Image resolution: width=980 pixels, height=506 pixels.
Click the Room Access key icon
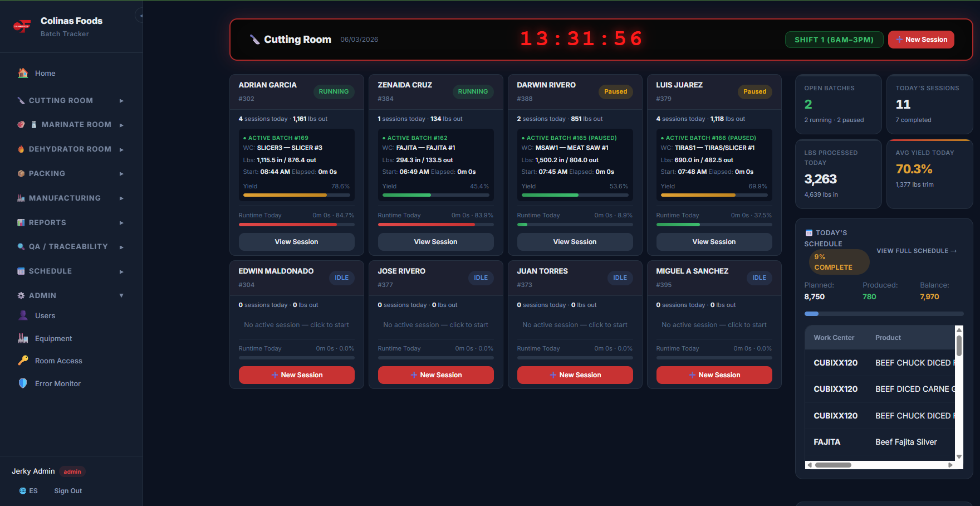click(x=23, y=361)
